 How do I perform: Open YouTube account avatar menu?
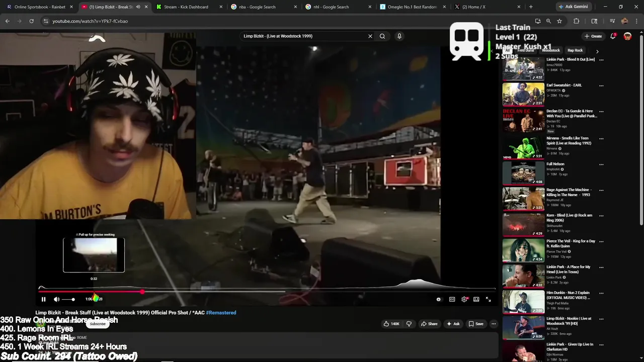627,36
